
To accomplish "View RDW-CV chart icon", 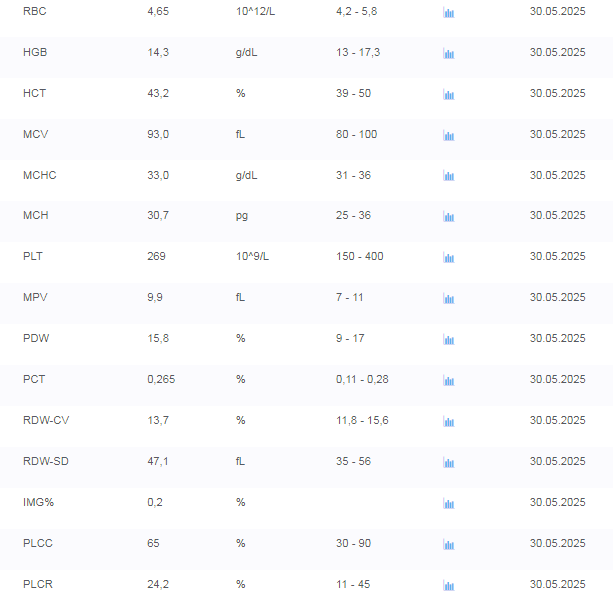I will tap(449, 421).
